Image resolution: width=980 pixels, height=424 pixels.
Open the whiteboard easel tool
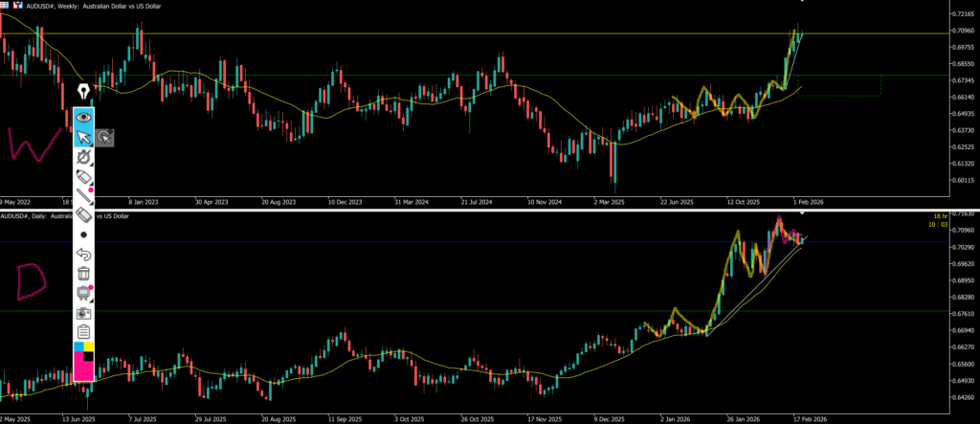click(x=84, y=293)
